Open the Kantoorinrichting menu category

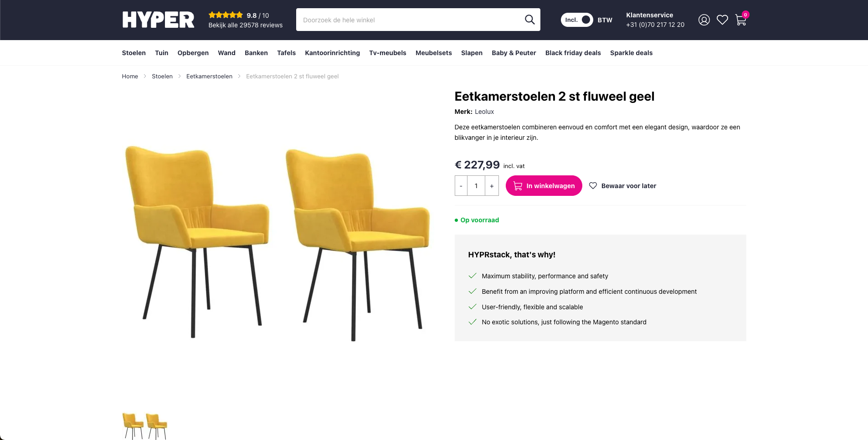click(x=332, y=53)
